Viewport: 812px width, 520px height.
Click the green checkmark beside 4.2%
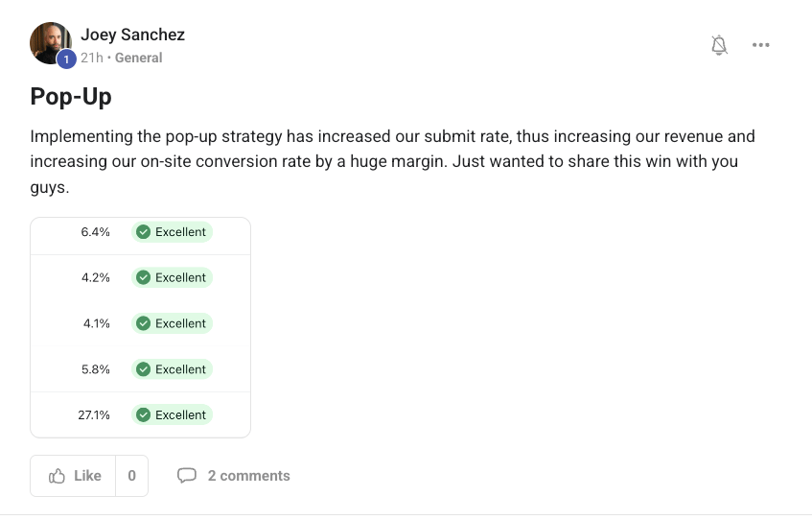point(143,278)
